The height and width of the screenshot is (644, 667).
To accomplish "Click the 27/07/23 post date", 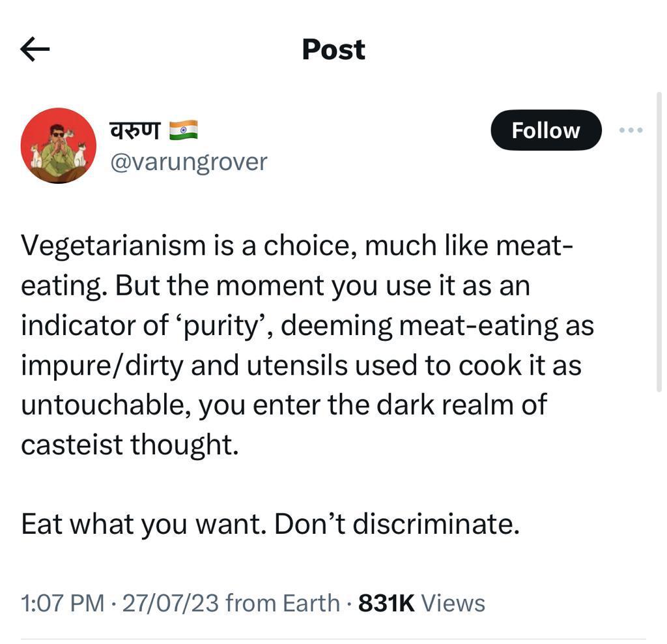I will pyautogui.click(x=170, y=603).
